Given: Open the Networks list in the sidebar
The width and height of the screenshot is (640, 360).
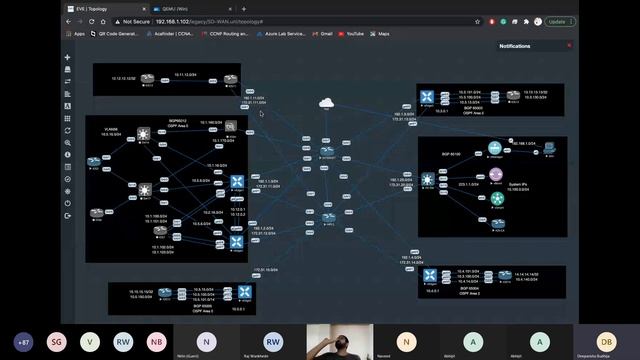Looking at the screenshot, I should tap(67, 82).
